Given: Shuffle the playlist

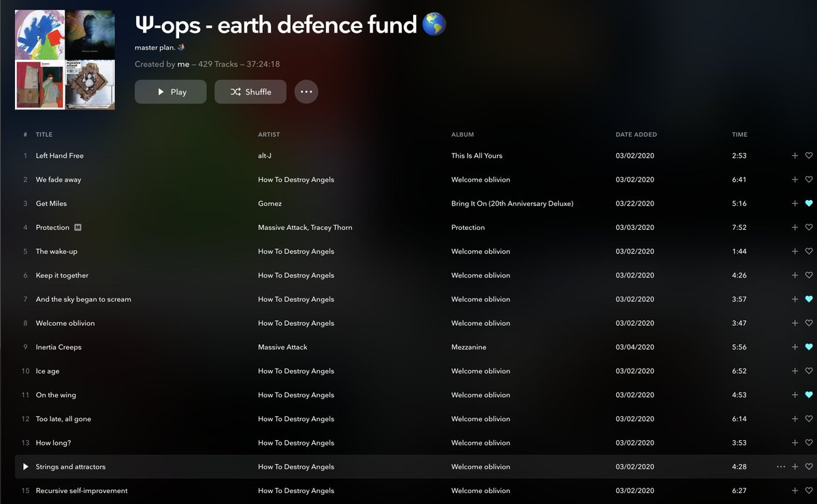Looking at the screenshot, I should point(251,92).
